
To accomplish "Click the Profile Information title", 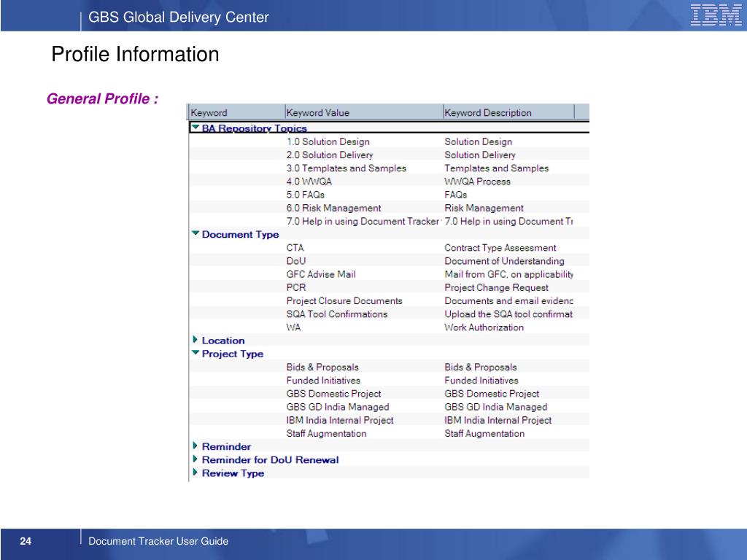I will 135,54.
